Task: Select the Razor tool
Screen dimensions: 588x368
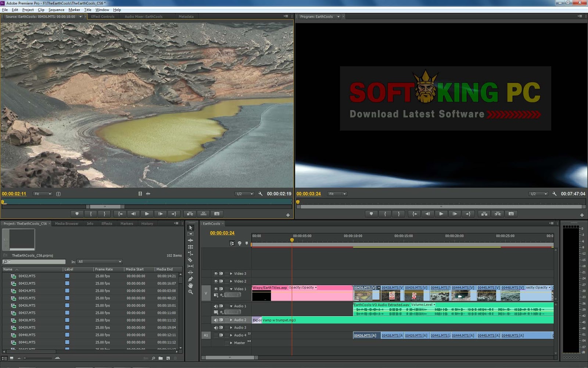Action: click(190, 260)
